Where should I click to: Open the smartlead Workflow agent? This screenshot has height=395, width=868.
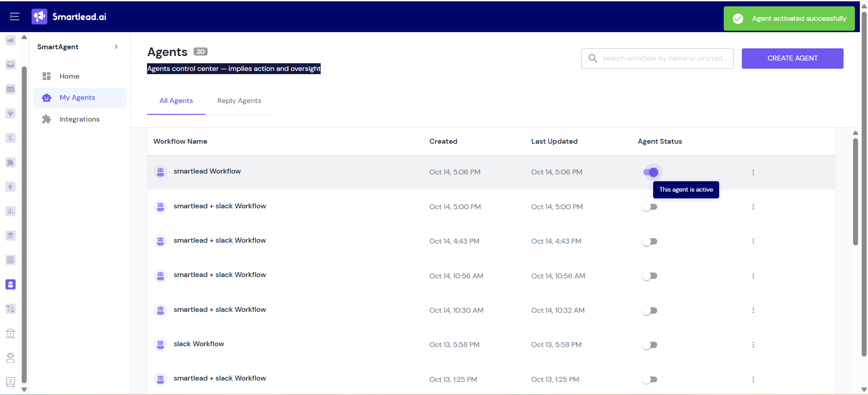coord(207,171)
